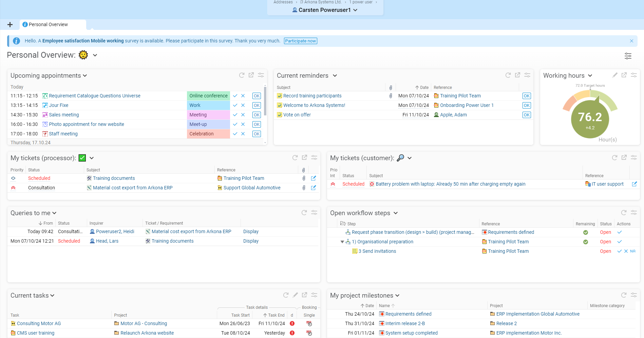
Task: Collapse the Organisational preparation tree node
Action: [342, 242]
